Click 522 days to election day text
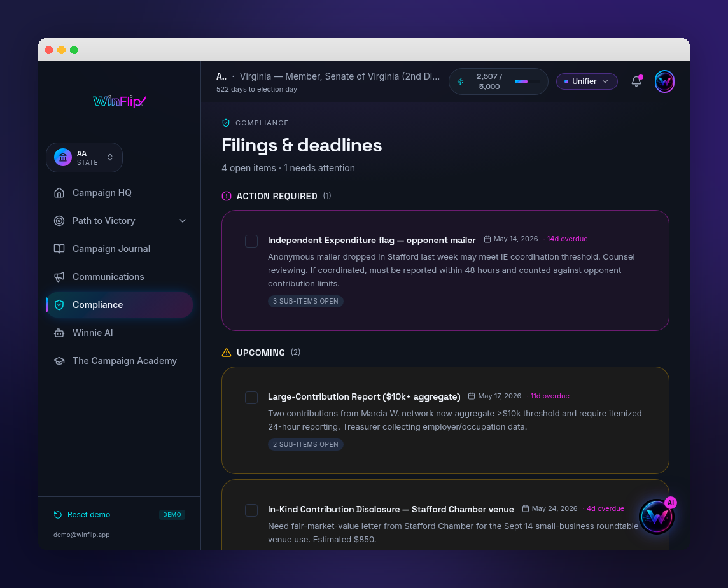 point(256,89)
